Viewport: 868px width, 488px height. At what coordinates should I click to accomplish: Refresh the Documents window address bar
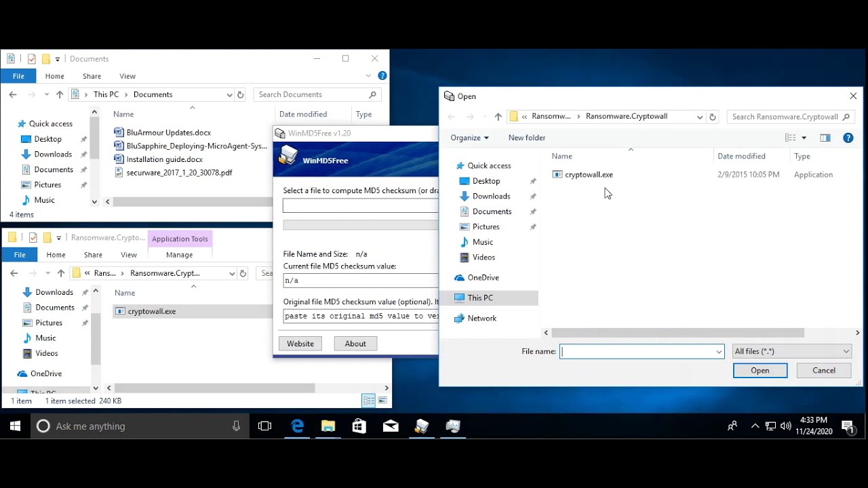(241, 95)
